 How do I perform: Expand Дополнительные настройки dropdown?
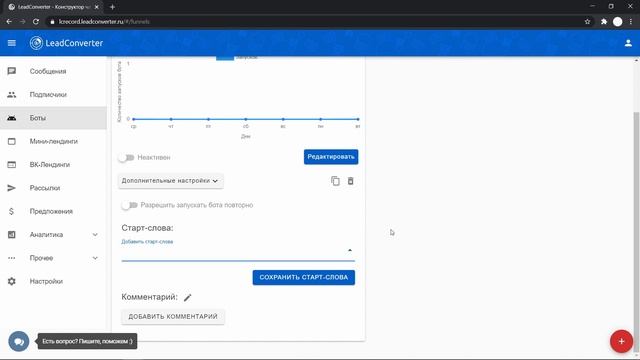point(171,181)
